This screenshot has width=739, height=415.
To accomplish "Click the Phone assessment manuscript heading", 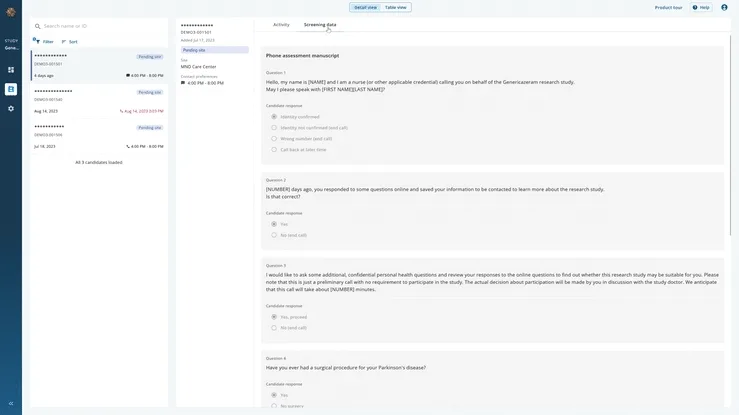I will [x=302, y=56].
